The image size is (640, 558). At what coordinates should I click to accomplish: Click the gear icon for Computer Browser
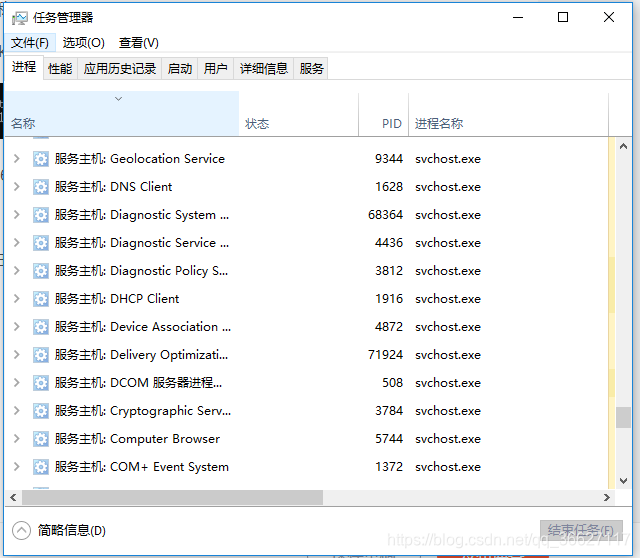tap(40, 439)
